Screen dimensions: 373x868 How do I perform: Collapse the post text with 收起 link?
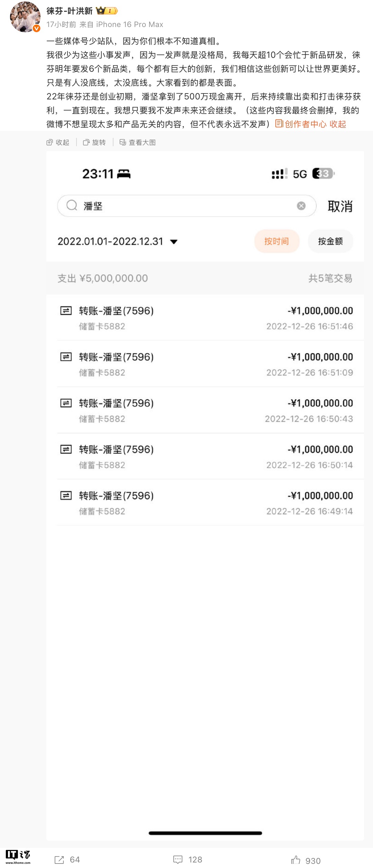pyautogui.click(x=338, y=124)
